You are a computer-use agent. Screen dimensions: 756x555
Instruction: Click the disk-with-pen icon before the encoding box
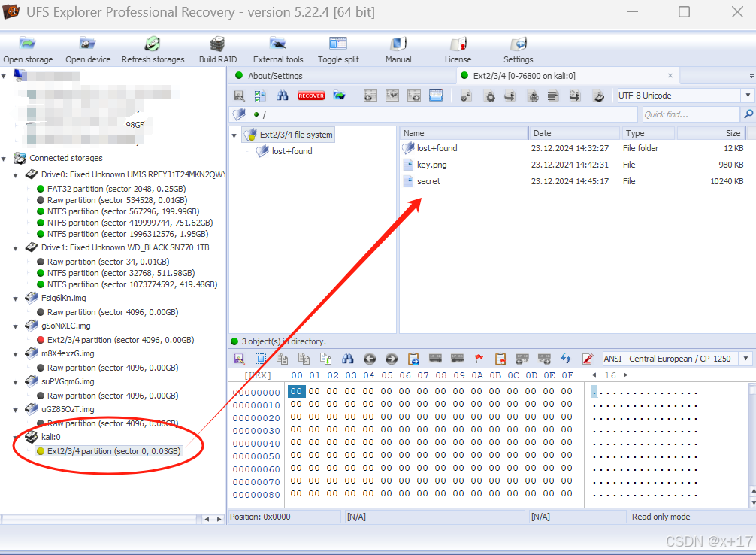599,96
